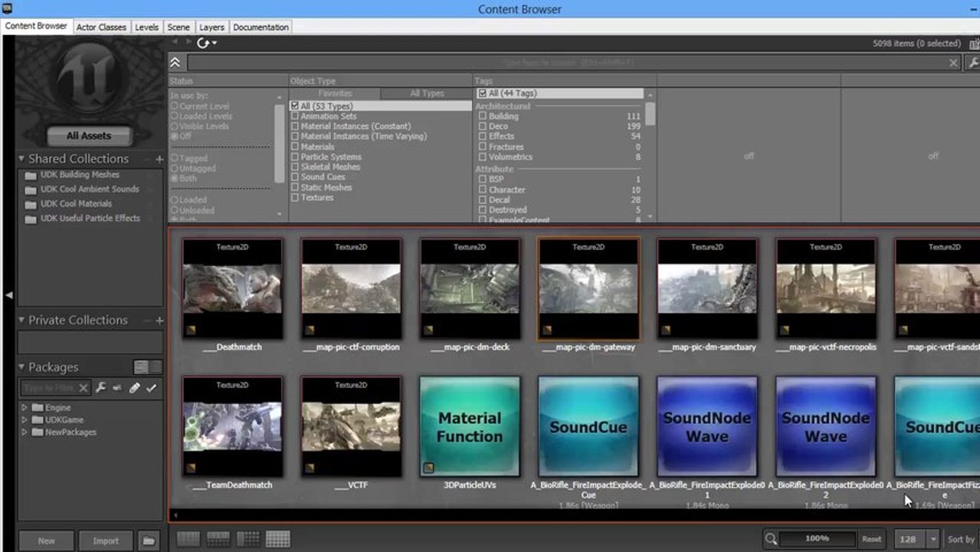Click the packages pencil icon
Viewport: 980px width, 552px height.
pos(134,388)
